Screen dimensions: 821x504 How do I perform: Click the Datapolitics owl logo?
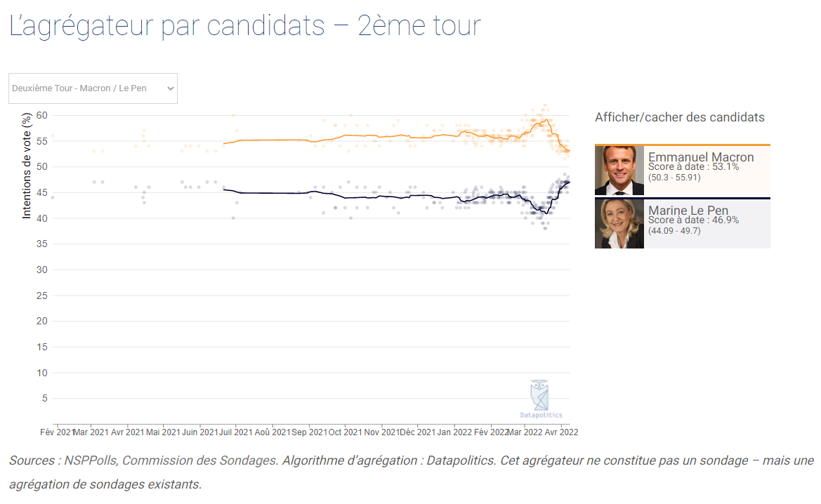point(539,395)
